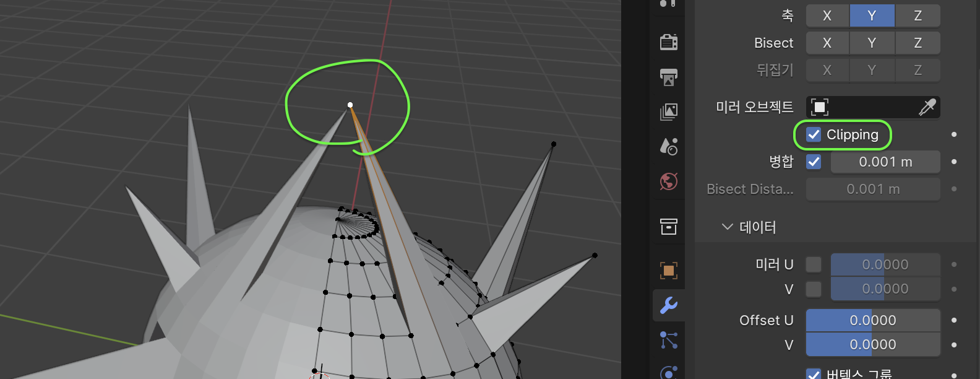Click the mirror V value slider

point(885,289)
